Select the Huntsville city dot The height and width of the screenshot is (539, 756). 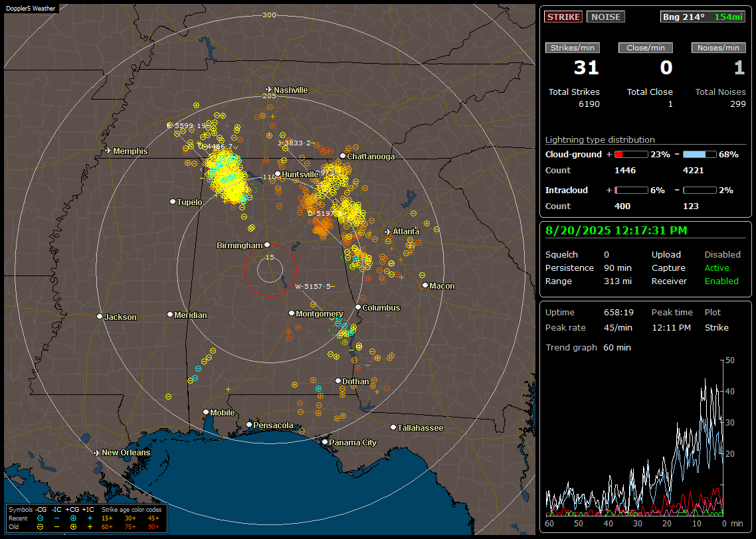tap(278, 174)
